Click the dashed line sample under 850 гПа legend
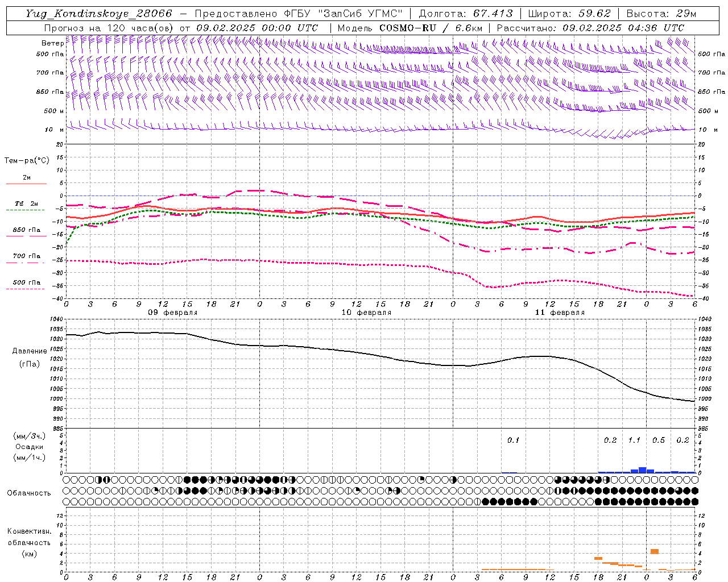728x582 pixels. (x=25, y=236)
